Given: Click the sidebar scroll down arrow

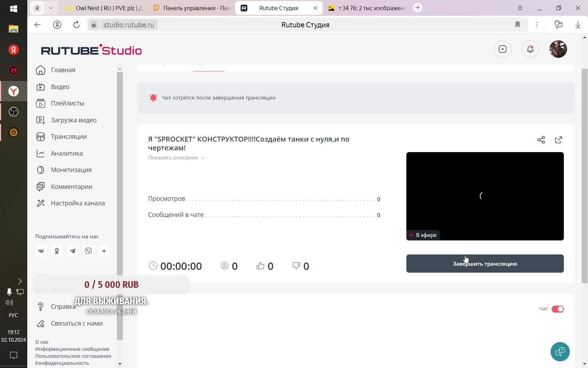Looking at the screenshot, I should 120,364.
